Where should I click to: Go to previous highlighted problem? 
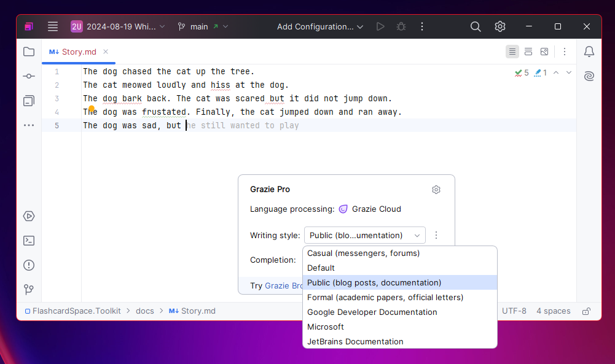coord(556,72)
